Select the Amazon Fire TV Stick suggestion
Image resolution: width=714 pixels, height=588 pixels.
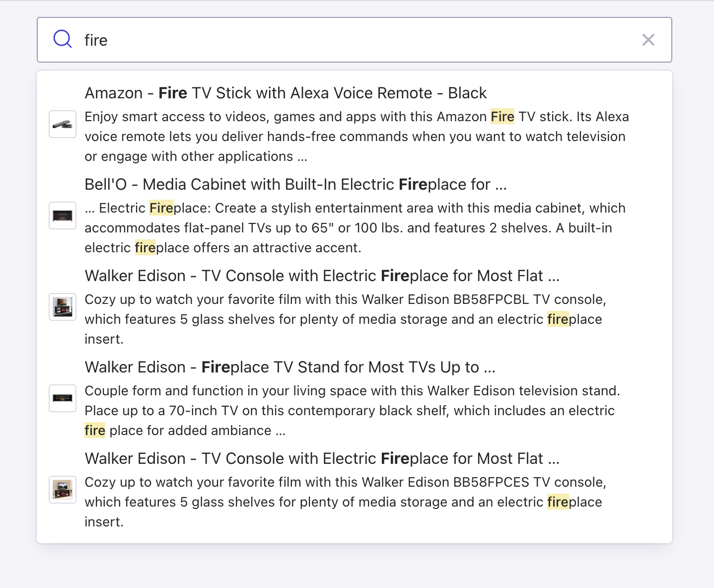286,93
